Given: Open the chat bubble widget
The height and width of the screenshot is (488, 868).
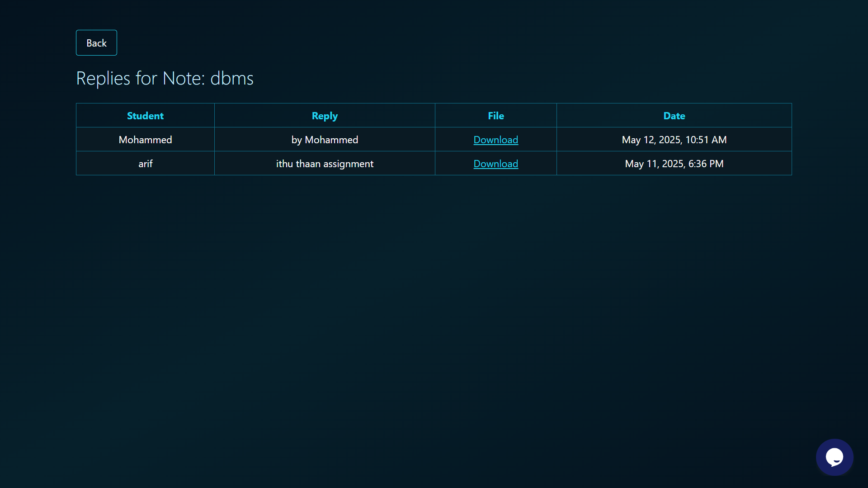Looking at the screenshot, I should (x=834, y=457).
